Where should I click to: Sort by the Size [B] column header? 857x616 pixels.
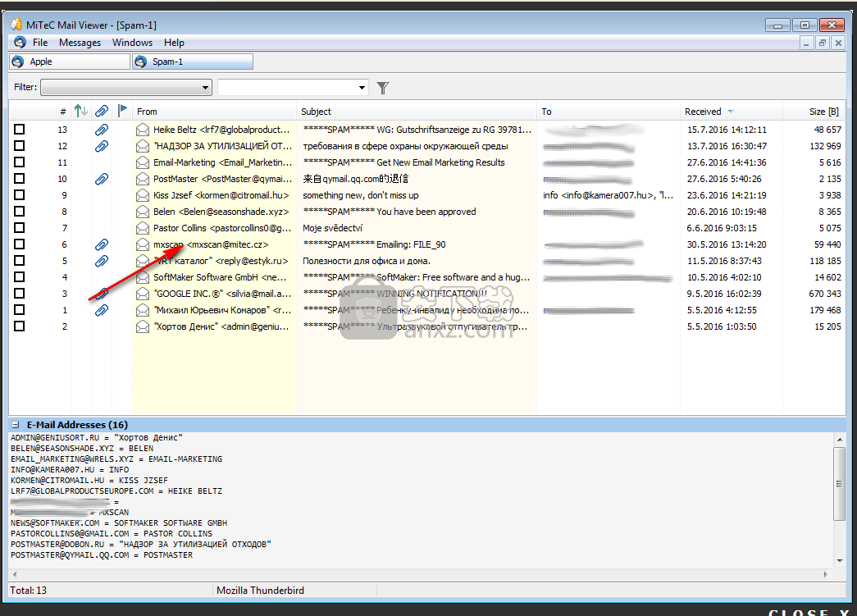click(814, 112)
